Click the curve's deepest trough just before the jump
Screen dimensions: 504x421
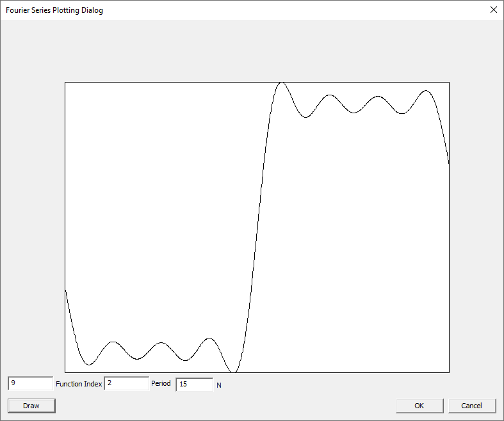[x=234, y=372]
